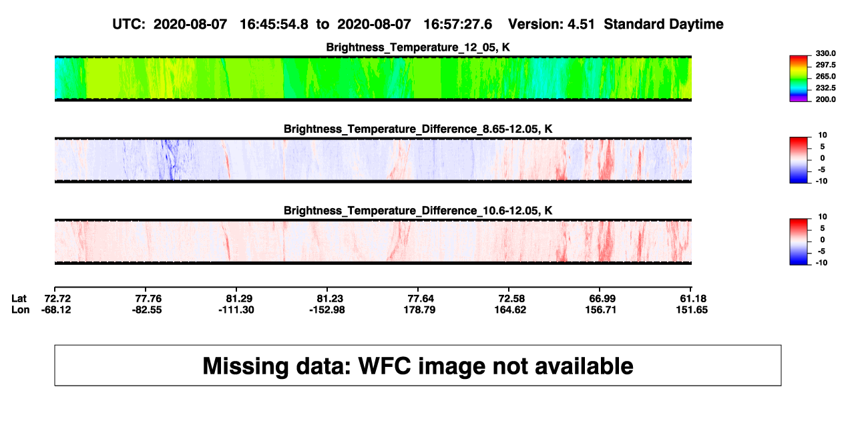The height and width of the screenshot is (445, 868).
Task: Click the 200.0 colorbar label
Action: 826,99
